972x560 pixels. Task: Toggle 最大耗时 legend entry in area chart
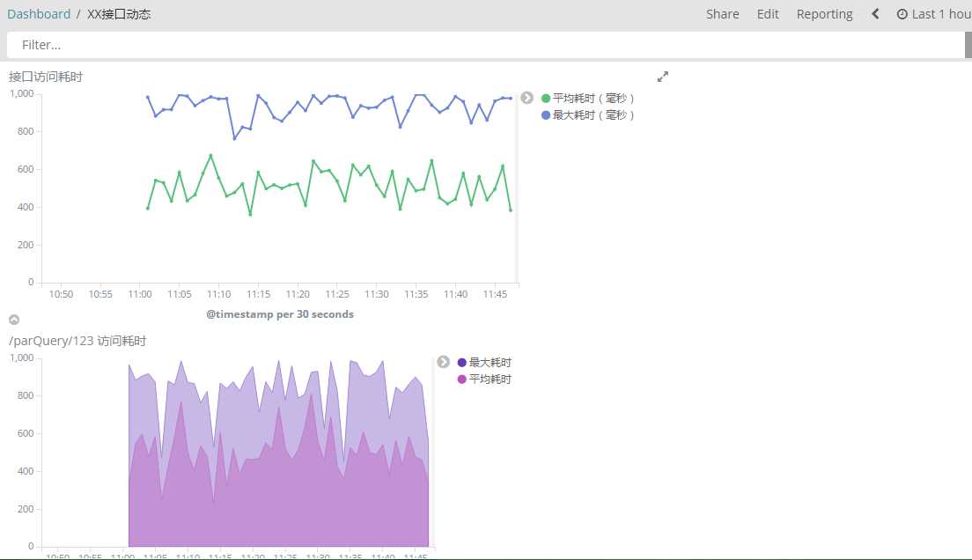(x=484, y=362)
